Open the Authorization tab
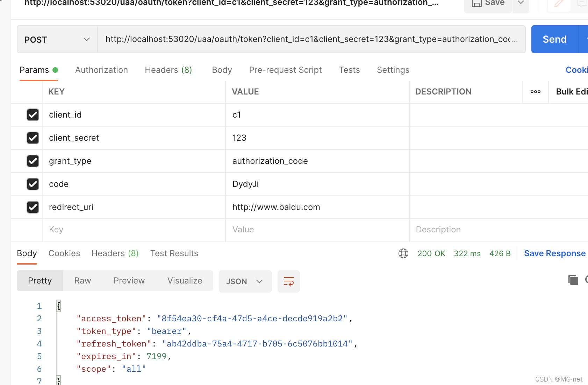This screenshot has width=588, height=385. coord(101,70)
